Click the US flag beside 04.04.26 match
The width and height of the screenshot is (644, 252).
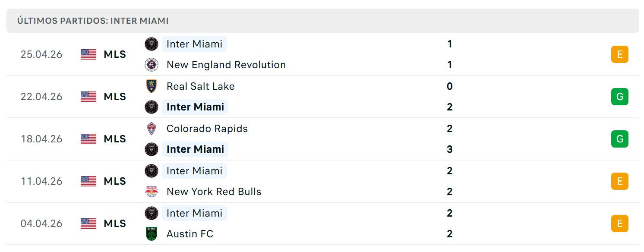[88, 224]
